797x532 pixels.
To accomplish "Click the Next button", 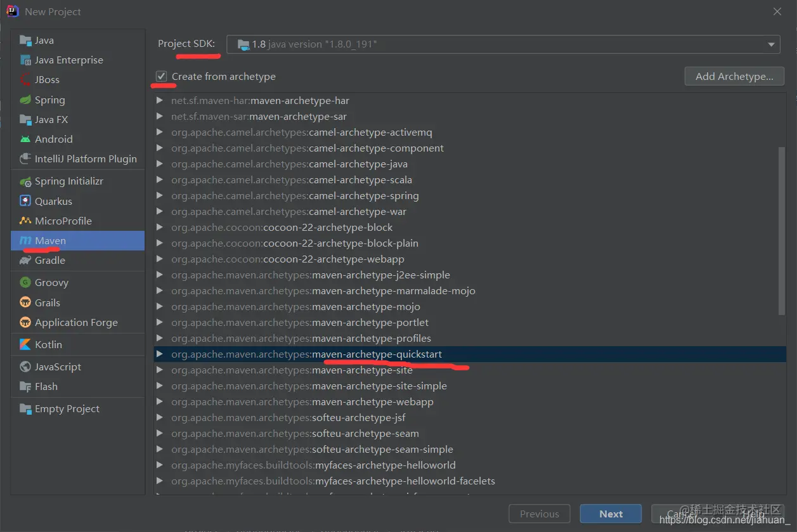I will (x=611, y=514).
